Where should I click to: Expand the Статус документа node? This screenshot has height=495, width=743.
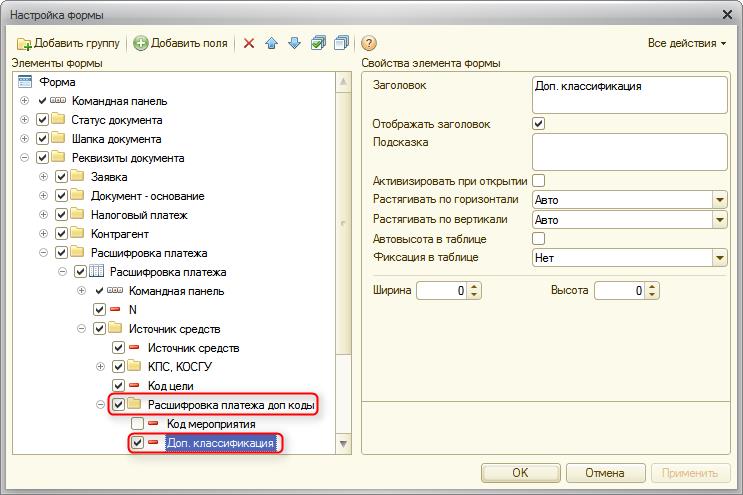click(24, 119)
